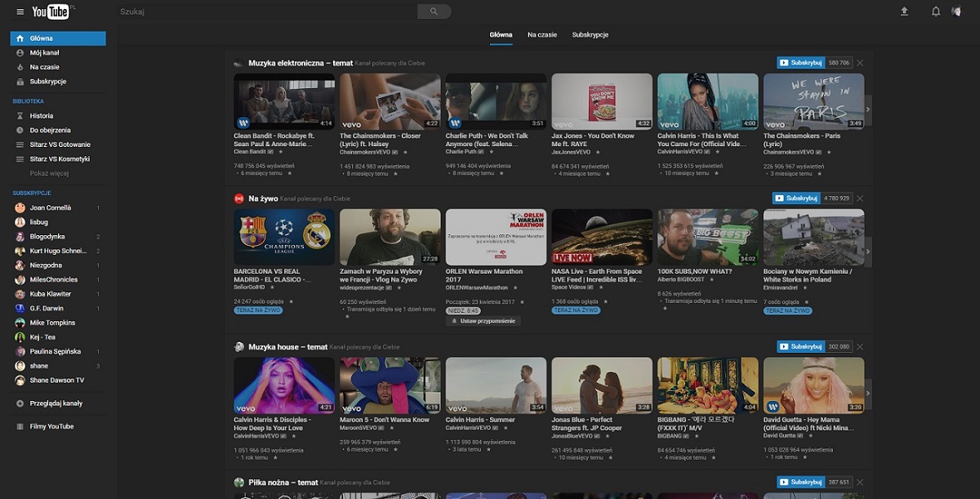This screenshot has height=499, width=980.
Task: Click Ustaw przypomnienie for ORLEN Warsaw Marathon
Action: point(483,321)
